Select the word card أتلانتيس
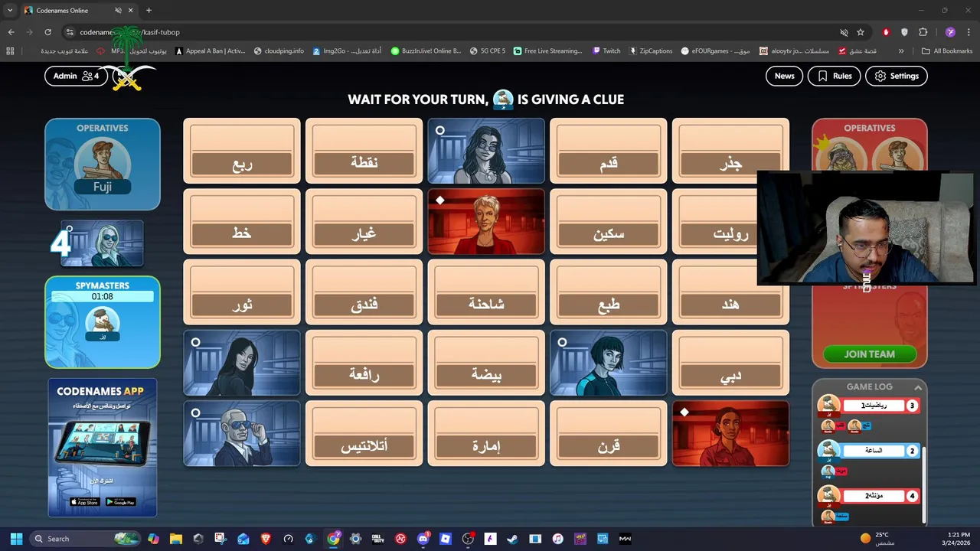 point(364,434)
